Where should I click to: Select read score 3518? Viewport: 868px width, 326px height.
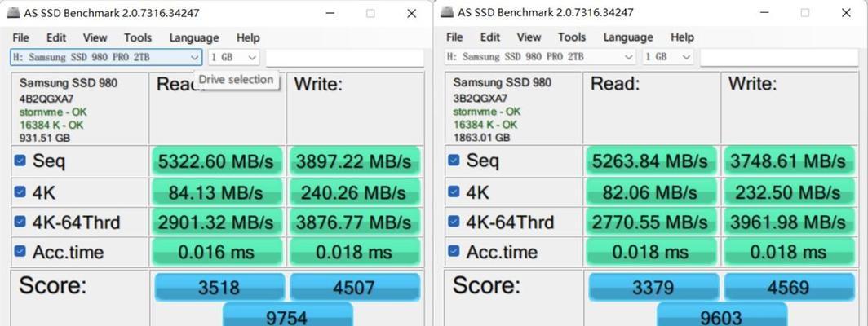[219, 287]
